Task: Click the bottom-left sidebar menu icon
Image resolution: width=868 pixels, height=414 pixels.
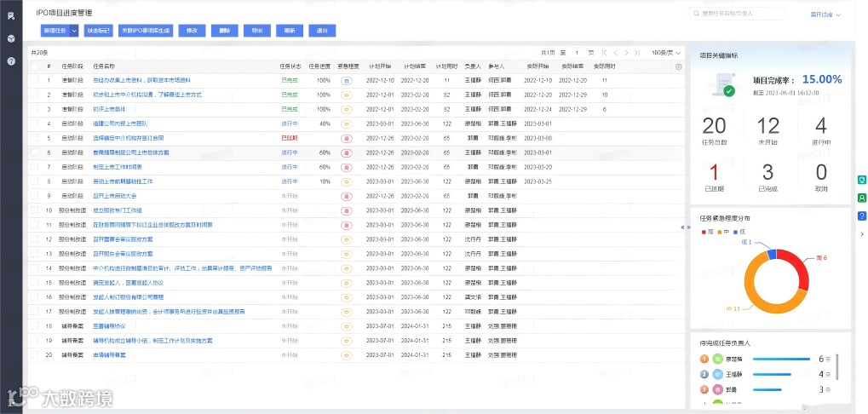Action: click(x=10, y=402)
